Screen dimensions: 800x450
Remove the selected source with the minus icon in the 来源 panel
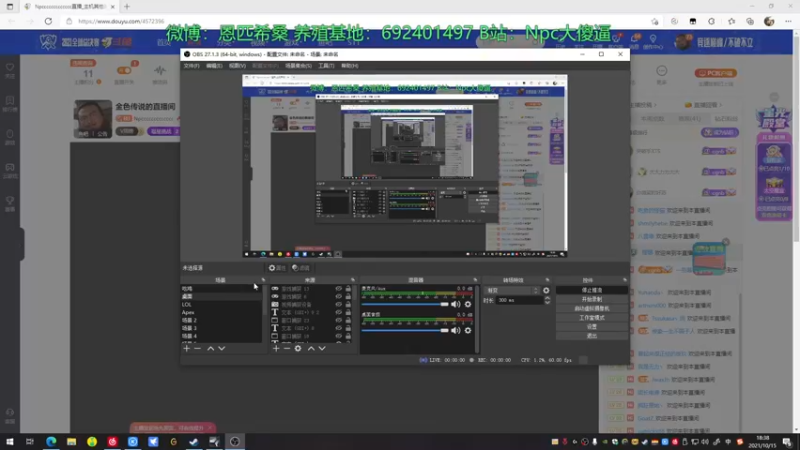point(287,348)
